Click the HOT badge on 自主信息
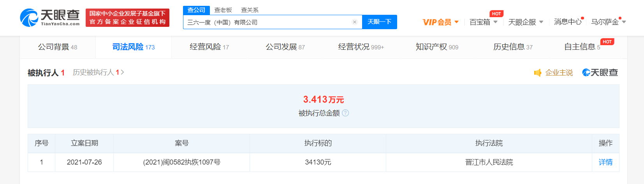The image size is (644, 184). (607, 42)
